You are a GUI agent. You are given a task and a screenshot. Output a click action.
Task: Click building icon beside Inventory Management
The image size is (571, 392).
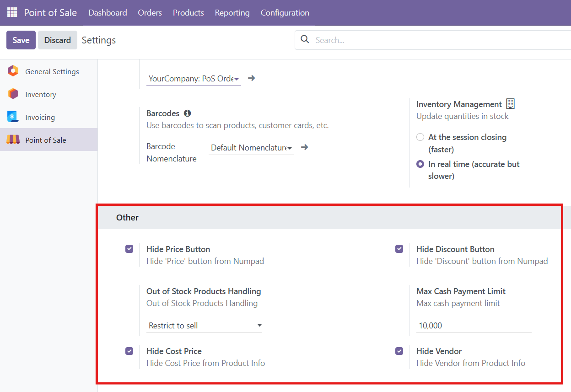511,104
